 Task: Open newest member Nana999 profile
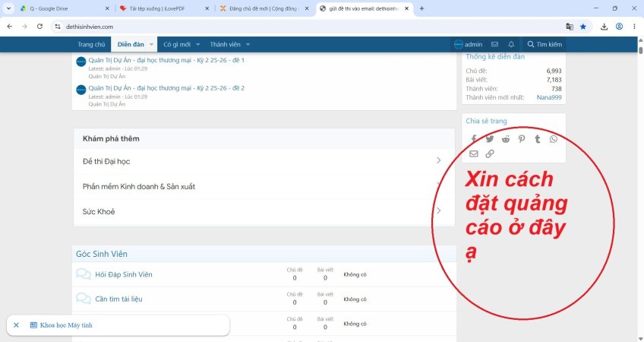pos(549,97)
